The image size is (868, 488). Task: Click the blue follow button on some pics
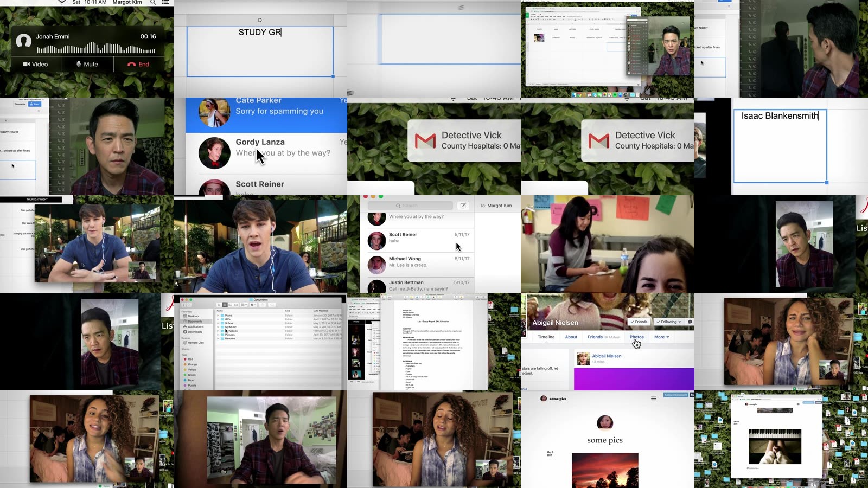point(676,395)
